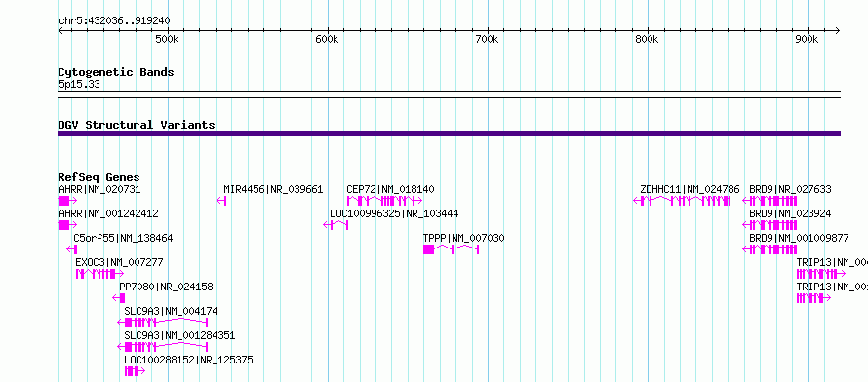
Task: Click the Cytogenetic Bands track title
Action: (x=116, y=72)
